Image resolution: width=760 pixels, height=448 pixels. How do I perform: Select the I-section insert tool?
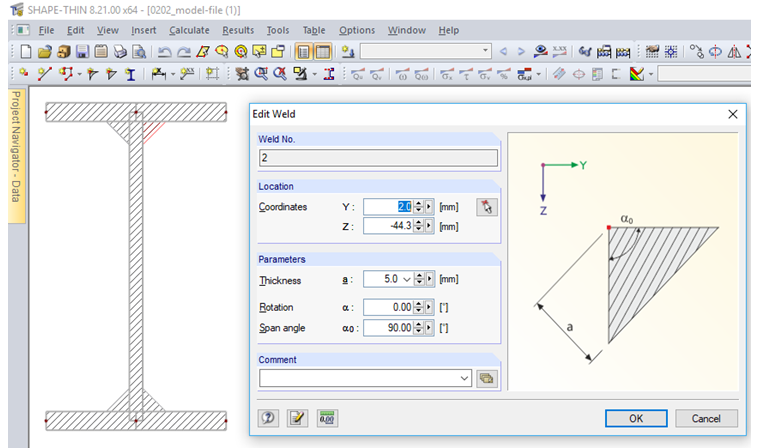pos(130,74)
